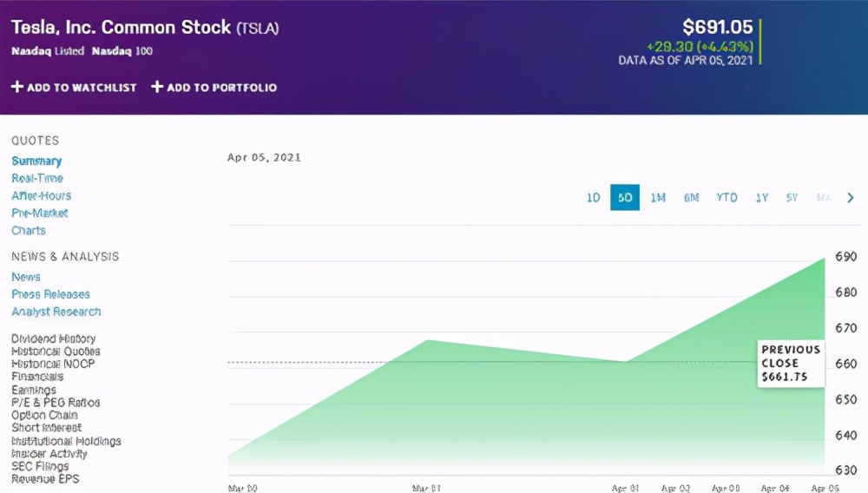Click the Apr 05, 2021 chart date
Viewport: 868px width, 493px height.
point(264,157)
